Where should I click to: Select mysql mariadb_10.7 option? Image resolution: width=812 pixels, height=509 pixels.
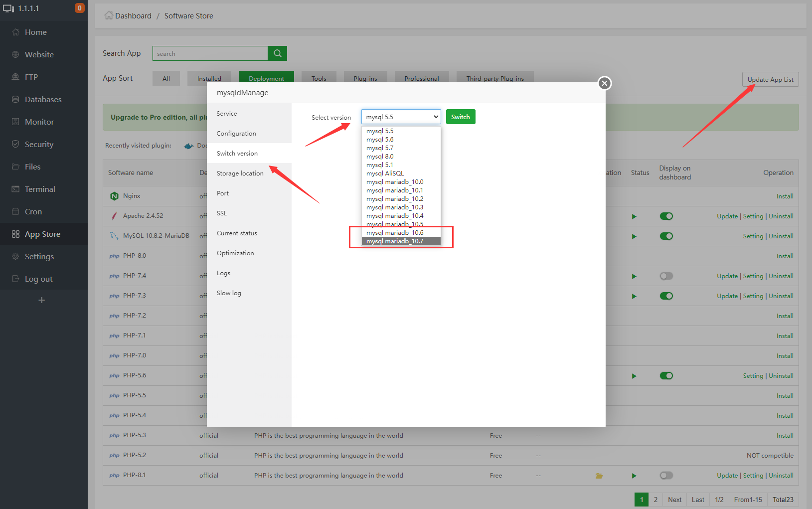click(401, 241)
